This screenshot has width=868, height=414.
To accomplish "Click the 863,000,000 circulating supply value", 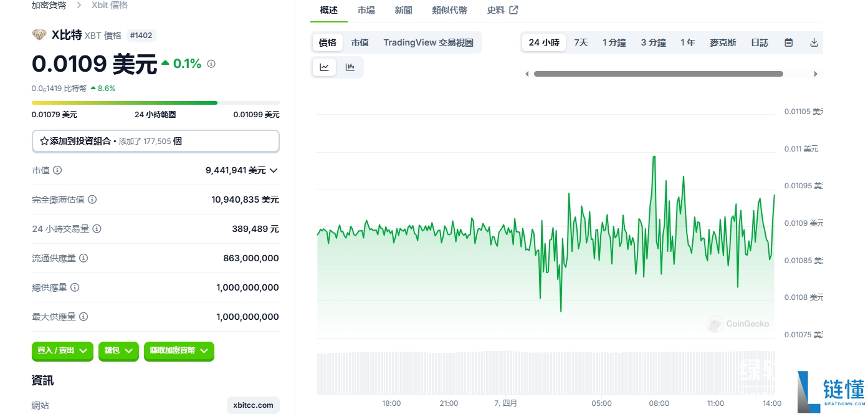I will tap(251, 258).
